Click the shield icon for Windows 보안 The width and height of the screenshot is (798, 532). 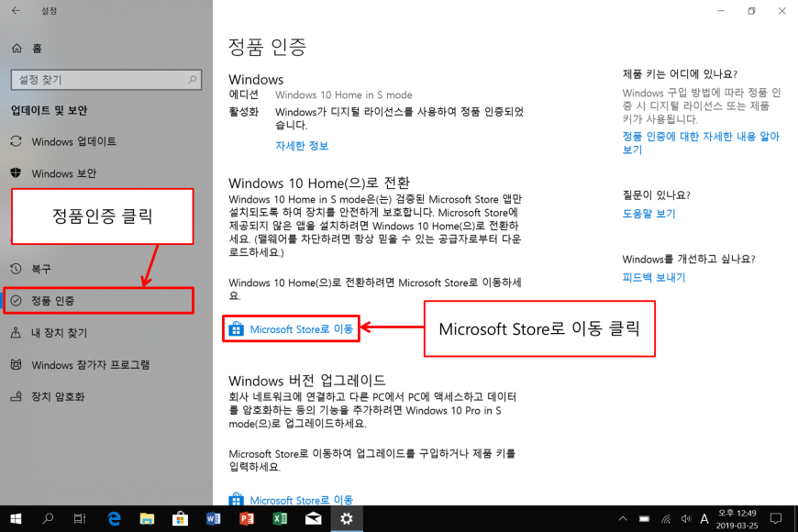17,173
